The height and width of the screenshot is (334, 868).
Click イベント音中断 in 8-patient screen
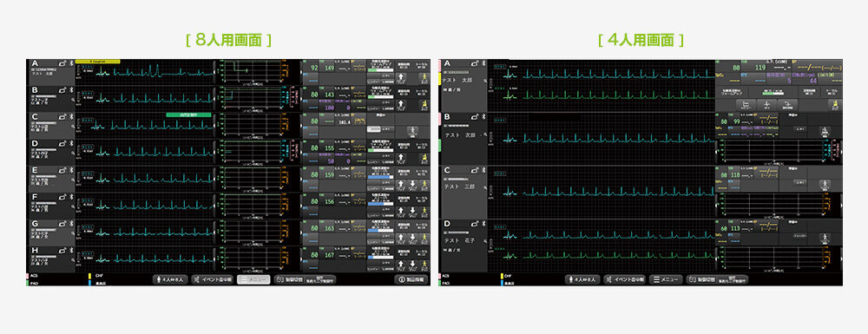213,280
